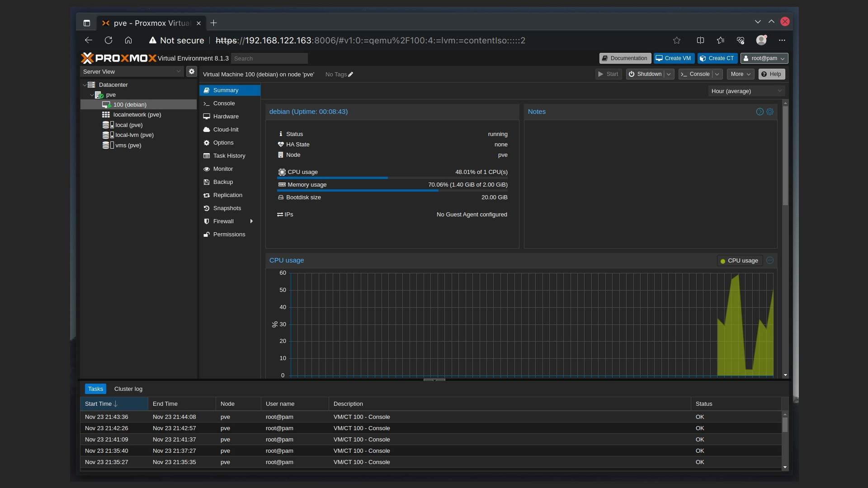868x488 pixels.
Task: Open Help for this virtual machine
Action: (771, 74)
